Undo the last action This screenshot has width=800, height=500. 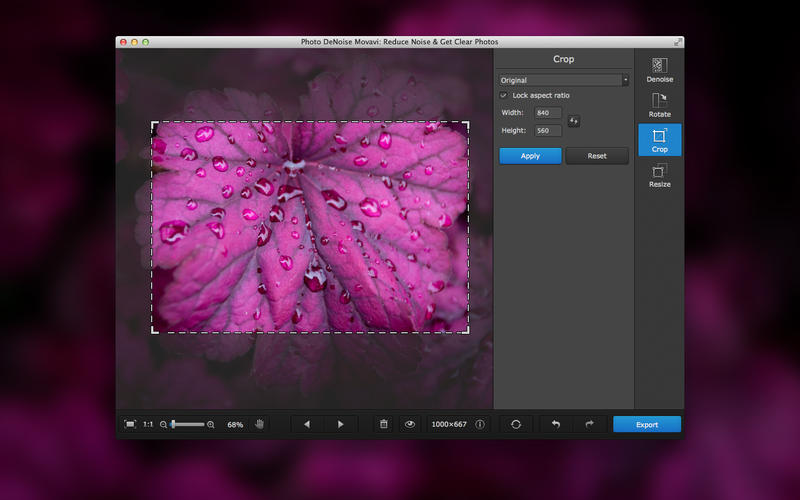click(x=556, y=424)
